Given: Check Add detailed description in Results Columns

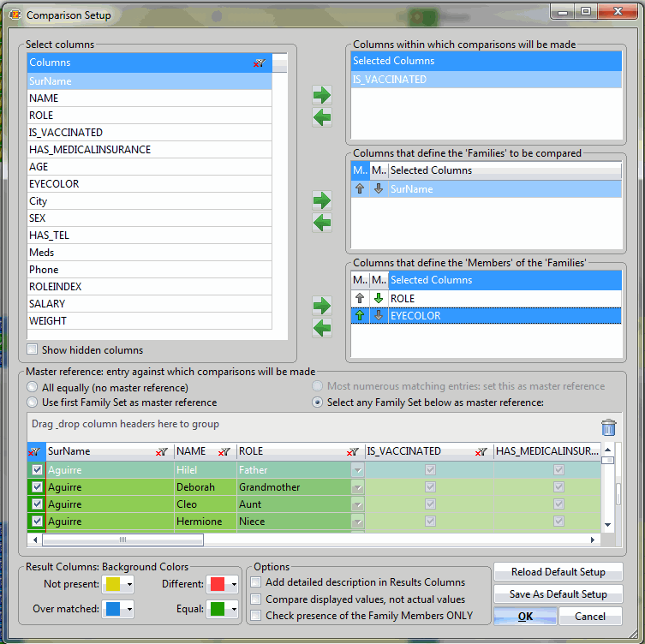Looking at the screenshot, I should click(255, 582).
